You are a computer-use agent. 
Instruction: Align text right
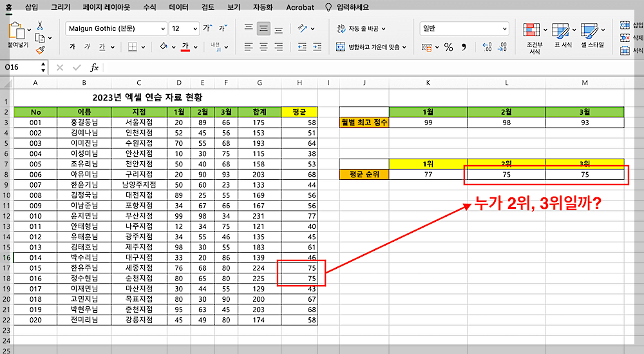coord(278,47)
